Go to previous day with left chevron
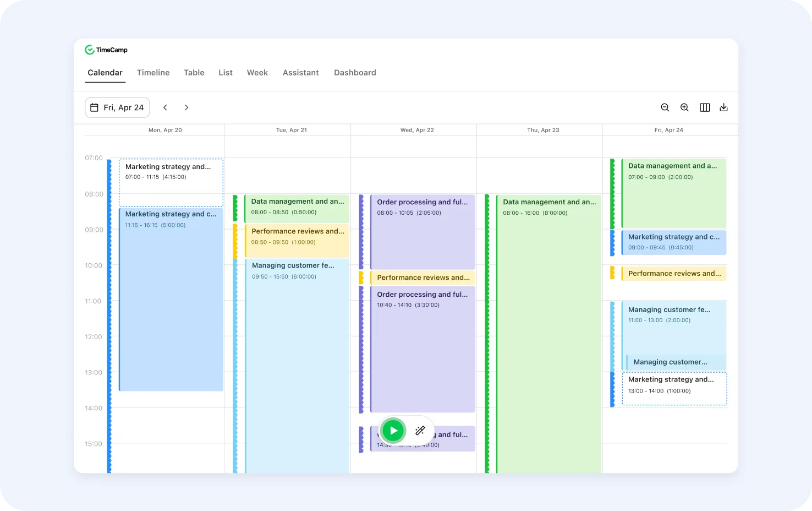Screen dimensions: 812x511 (165, 107)
